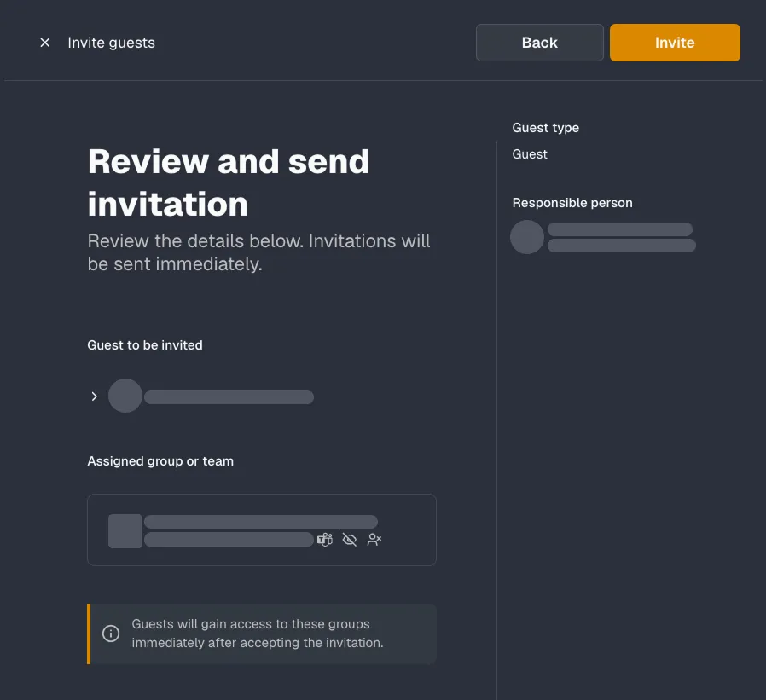The width and height of the screenshot is (766, 700).
Task: Select the Responsible person avatar placeholder
Action: 527,237
